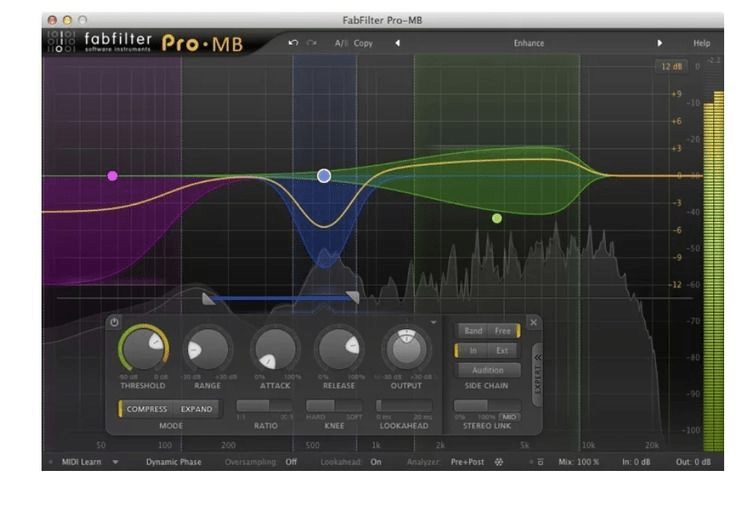
Task: Open the 12 dB display range dropdown
Action: [x=671, y=66]
